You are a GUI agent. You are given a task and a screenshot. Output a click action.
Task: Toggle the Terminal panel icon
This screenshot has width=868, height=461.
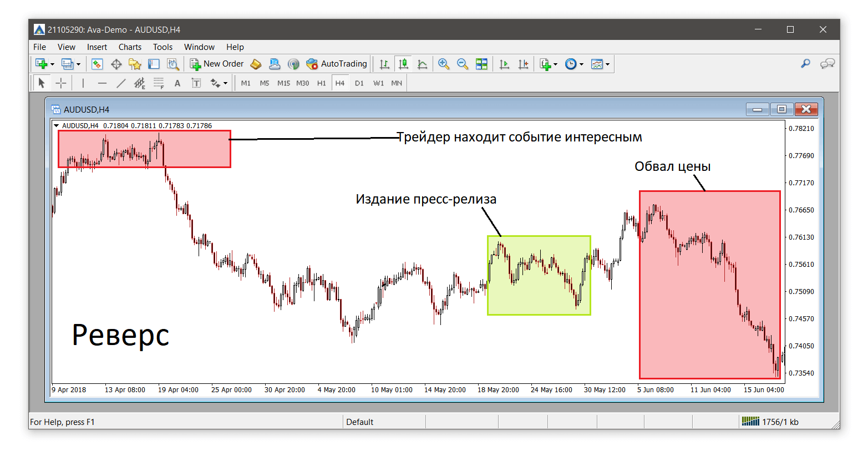pyautogui.click(x=154, y=64)
